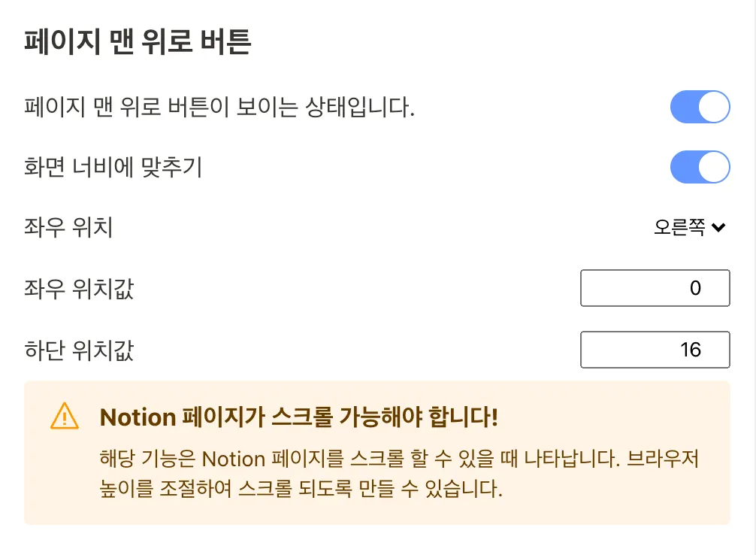Click the chevron arrow next to 오른쪽
Screen dimensions: 756x555
[718, 228]
